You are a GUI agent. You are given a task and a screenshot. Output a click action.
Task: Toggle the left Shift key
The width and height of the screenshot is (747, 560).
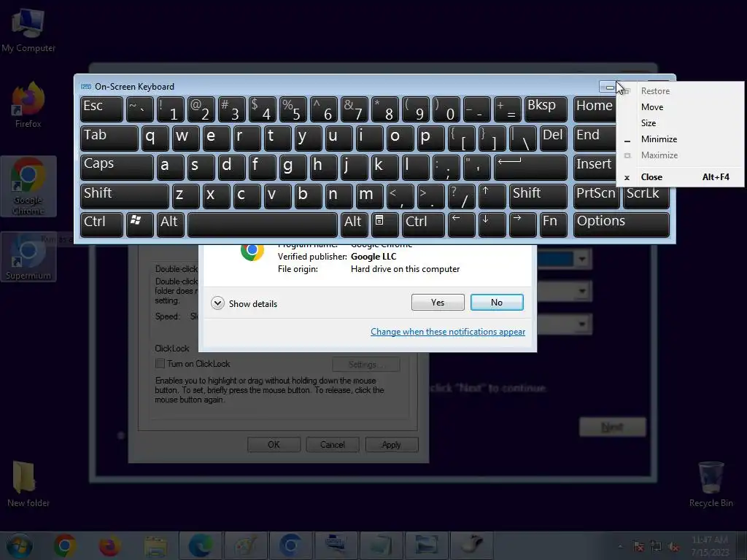click(x=124, y=196)
